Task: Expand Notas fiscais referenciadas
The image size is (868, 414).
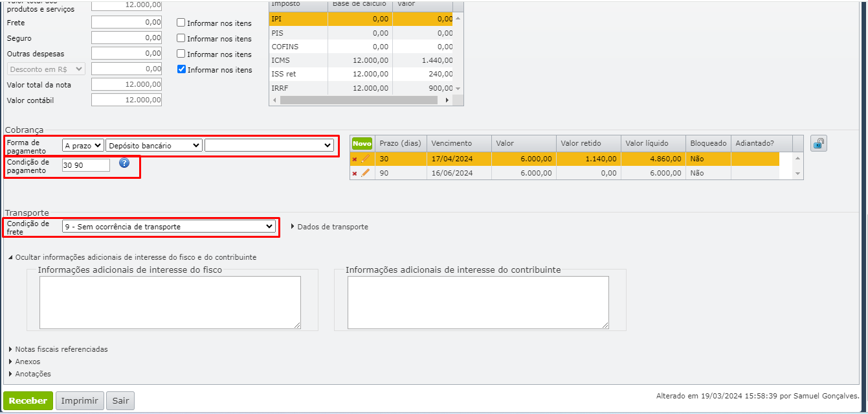Action: pyautogui.click(x=58, y=349)
